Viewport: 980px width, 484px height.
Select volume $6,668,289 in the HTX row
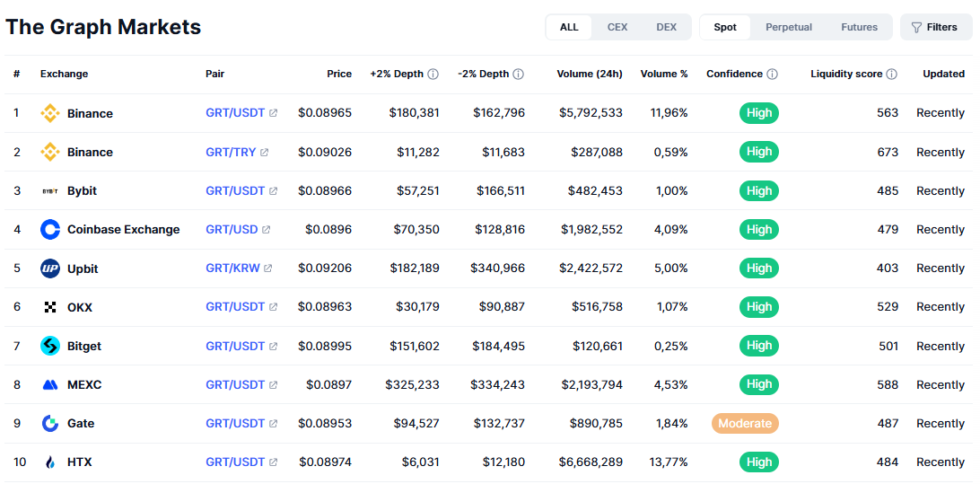[x=591, y=462]
